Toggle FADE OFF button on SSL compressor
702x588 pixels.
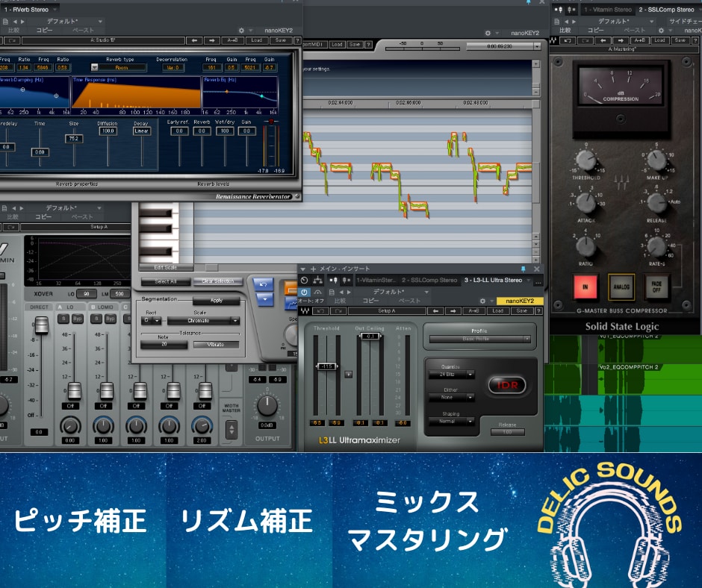click(x=656, y=287)
